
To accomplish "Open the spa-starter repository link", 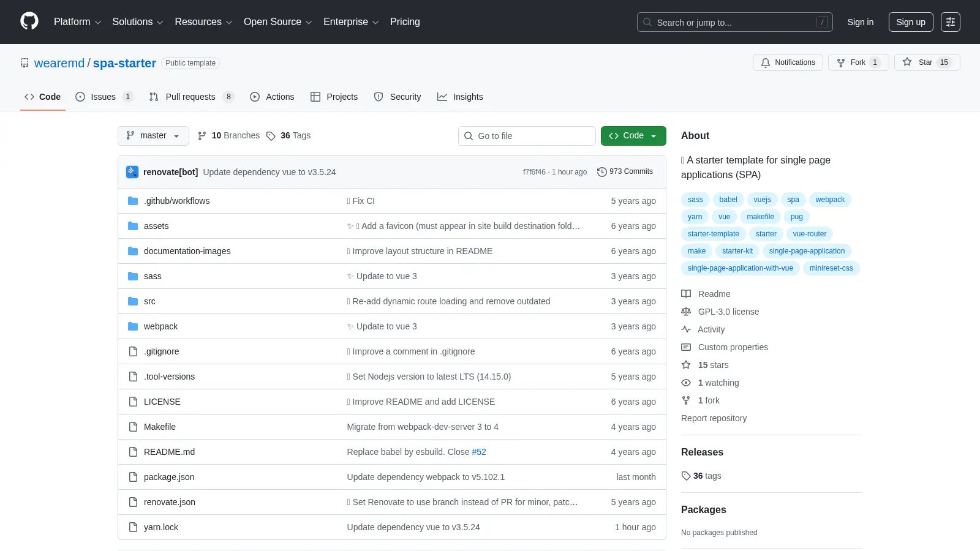I will 124,63.
